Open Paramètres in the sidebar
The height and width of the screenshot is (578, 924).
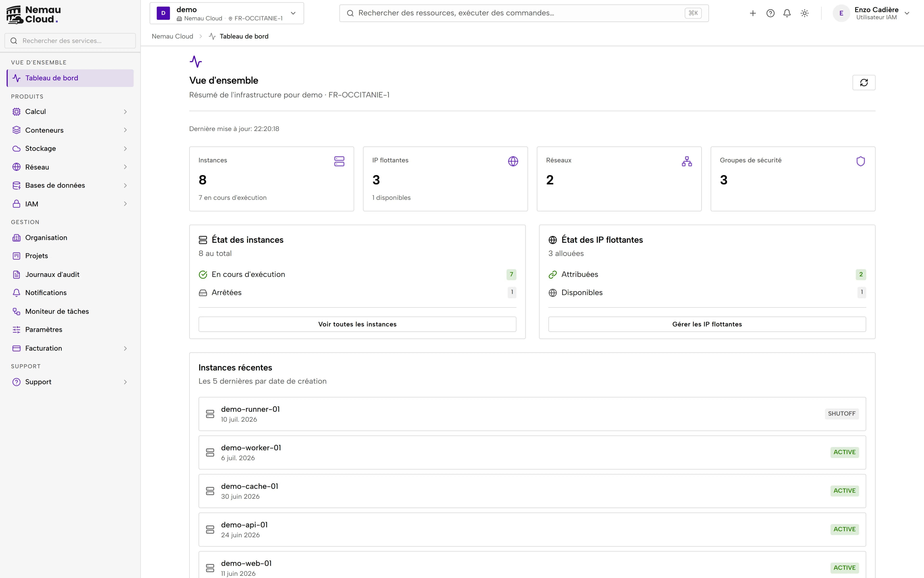tap(70, 329)
